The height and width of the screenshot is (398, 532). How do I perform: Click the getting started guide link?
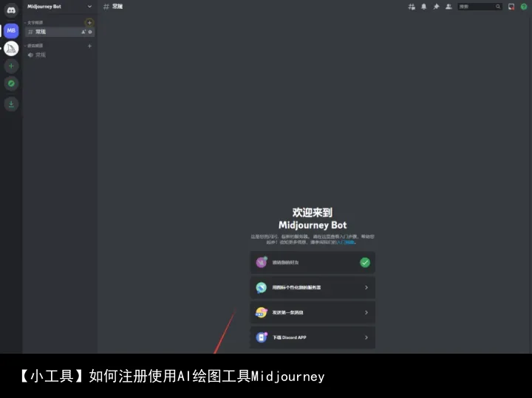(x=345, y=242)
